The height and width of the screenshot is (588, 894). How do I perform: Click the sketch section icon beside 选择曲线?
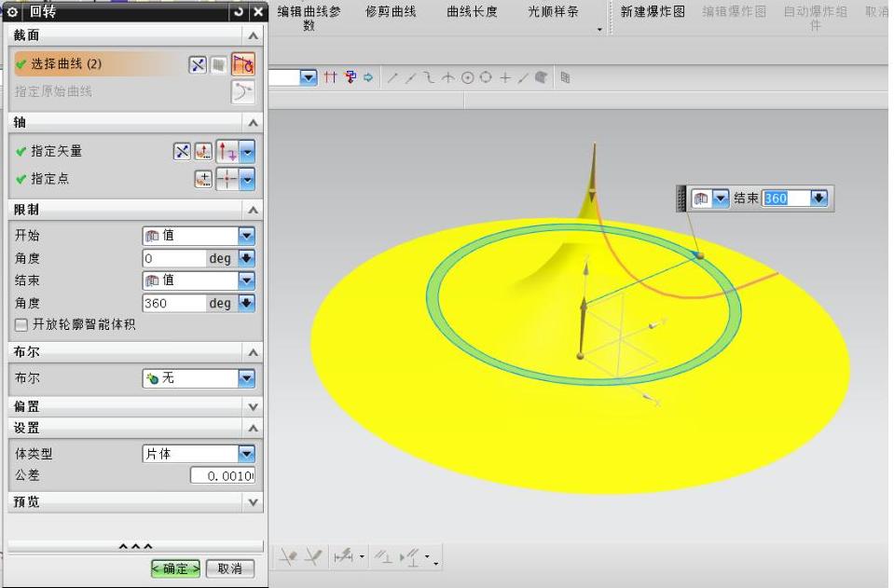(x=218, y=65)
